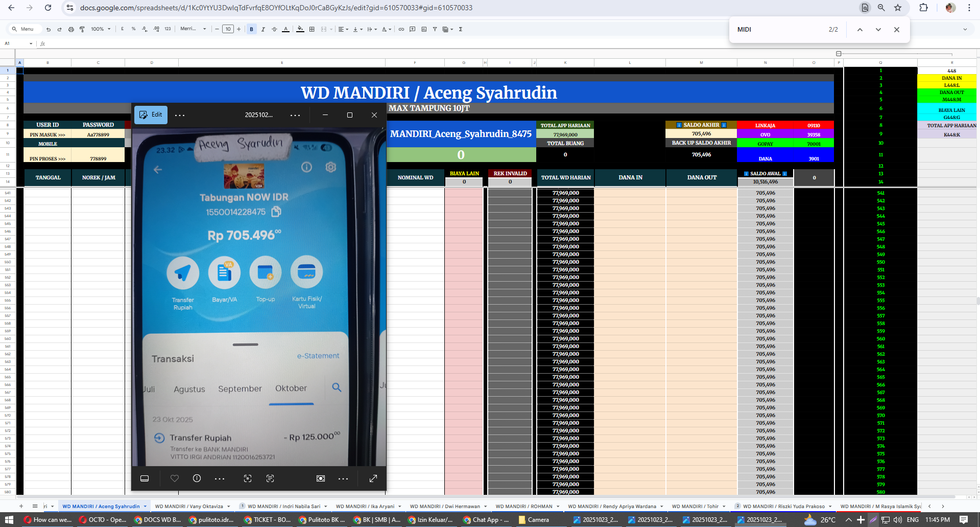Click Edit in the Photos viewer
Viewport: 980px width, 527px height.
151,114
